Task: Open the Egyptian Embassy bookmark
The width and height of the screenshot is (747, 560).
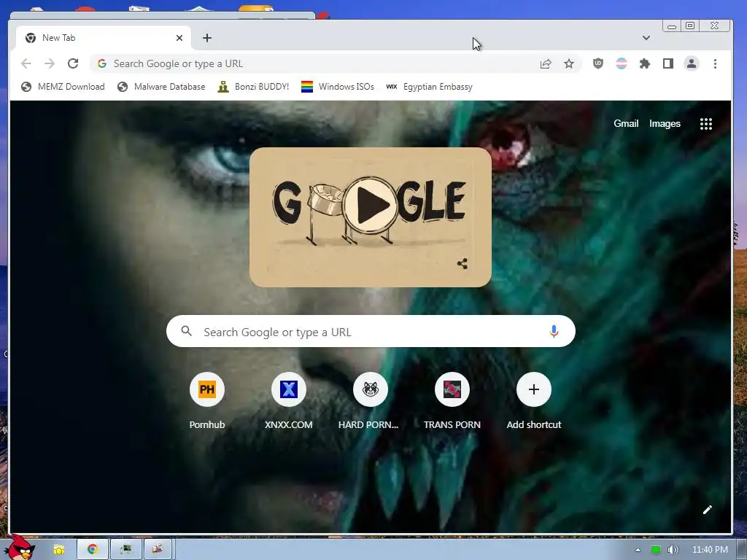Action: coord(429,87)
